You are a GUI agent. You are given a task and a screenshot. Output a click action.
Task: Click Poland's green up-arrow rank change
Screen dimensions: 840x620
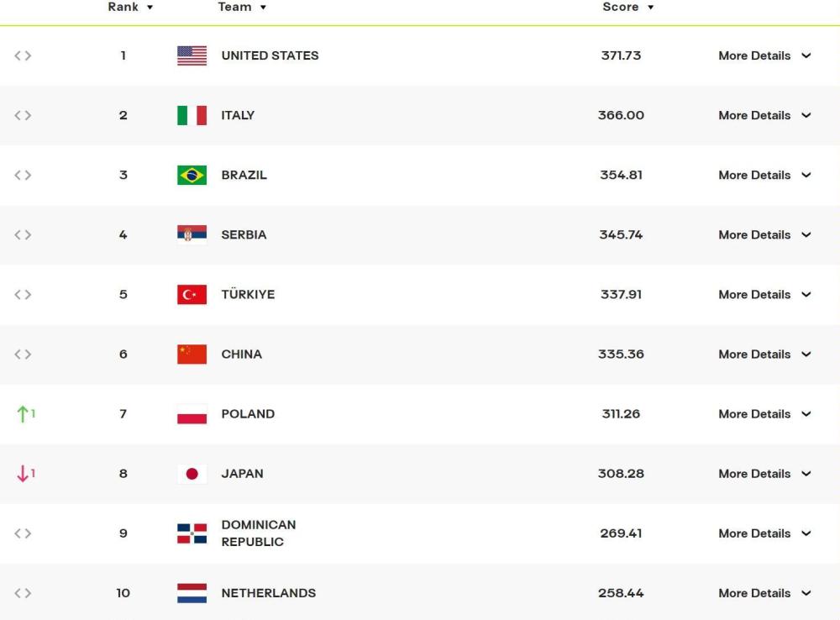coord(26,413)
